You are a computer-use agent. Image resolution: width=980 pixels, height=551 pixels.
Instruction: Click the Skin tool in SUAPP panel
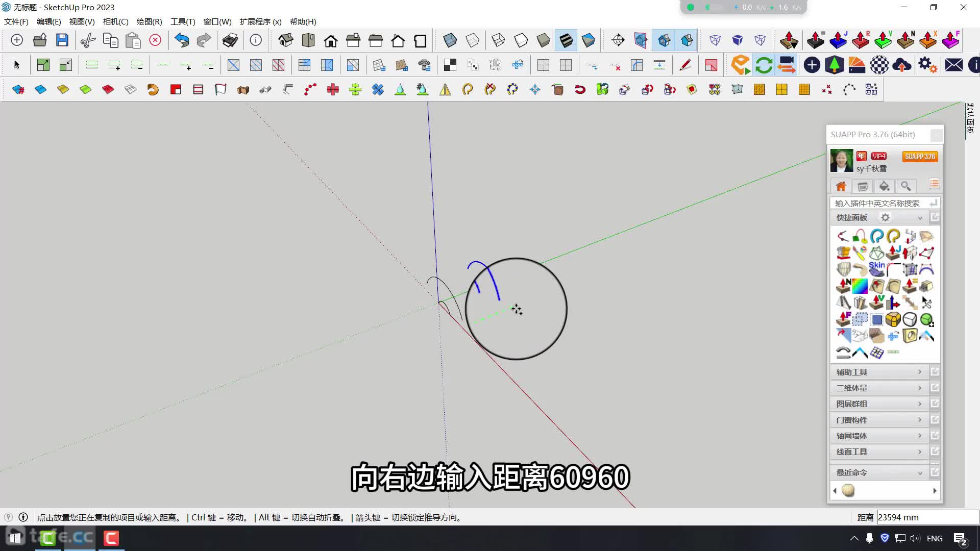pyautogui.click(x=876, y=269)
